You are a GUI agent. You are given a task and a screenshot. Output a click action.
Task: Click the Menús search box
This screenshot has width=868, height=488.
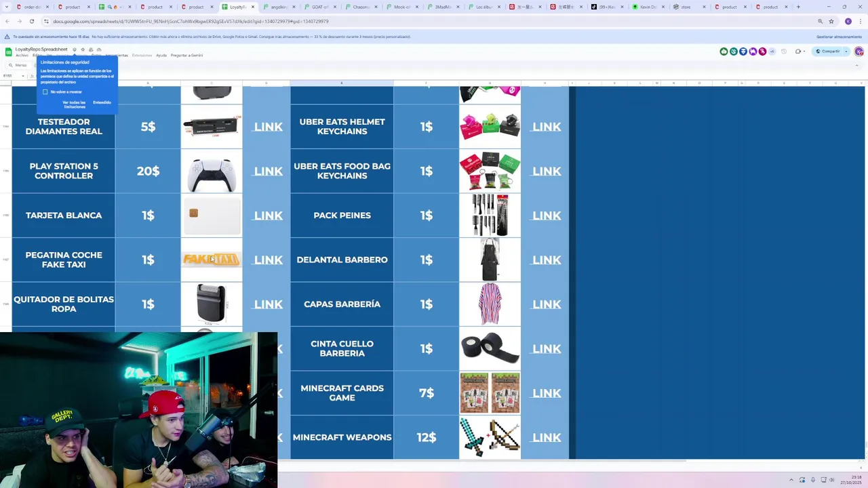(x=21, y=65)
